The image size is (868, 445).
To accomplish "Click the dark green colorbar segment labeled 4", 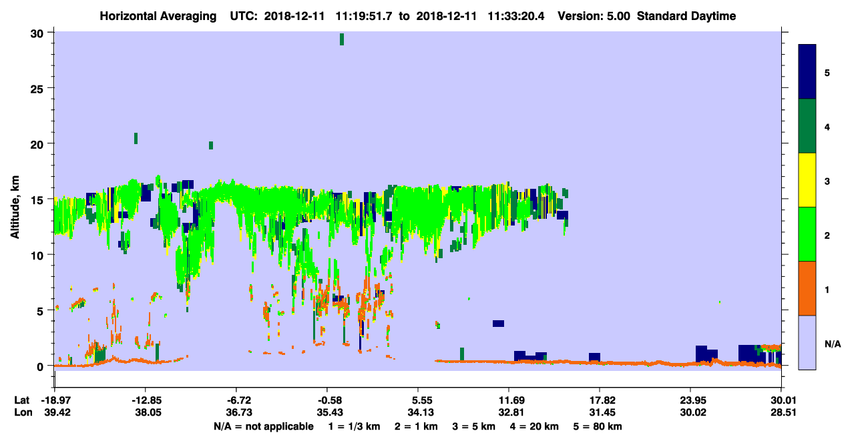I will tap(807, 126).
